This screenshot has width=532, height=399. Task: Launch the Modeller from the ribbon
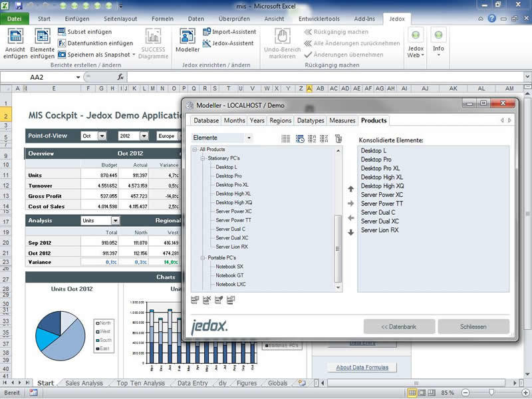point(188,41)
